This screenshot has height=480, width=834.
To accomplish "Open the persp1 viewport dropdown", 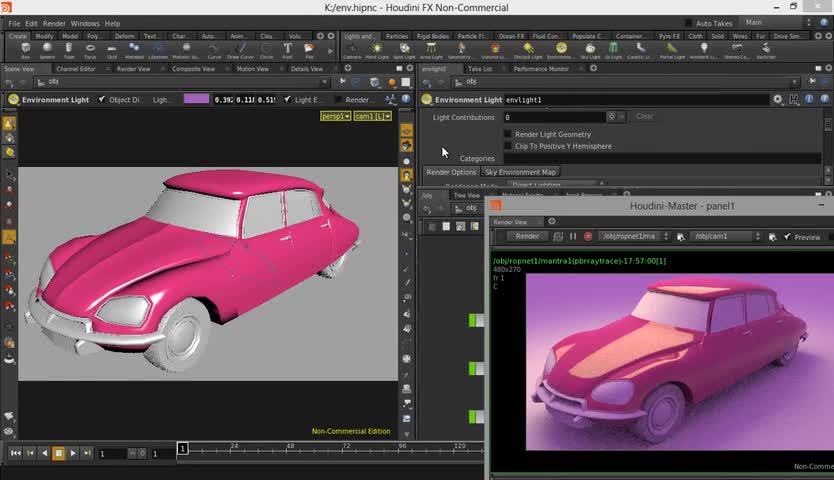I will click(335, 116).
